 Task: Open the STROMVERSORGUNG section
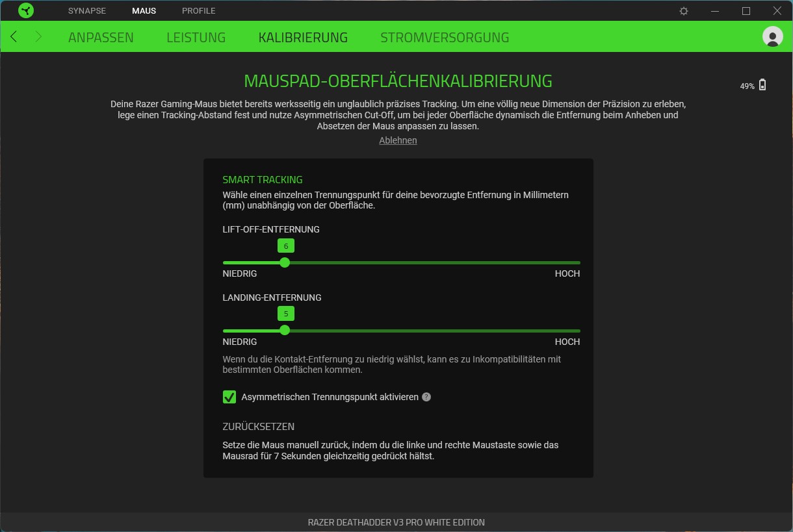pyautogui.click(x=445, y=38)
